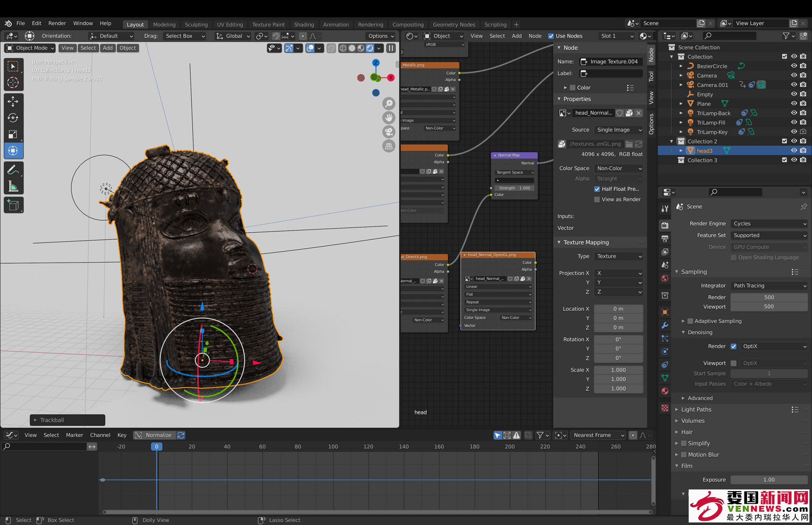The height and width of the screenshot is (525, 812).
Task: Select the Transform tool
Action: (13, 151)
